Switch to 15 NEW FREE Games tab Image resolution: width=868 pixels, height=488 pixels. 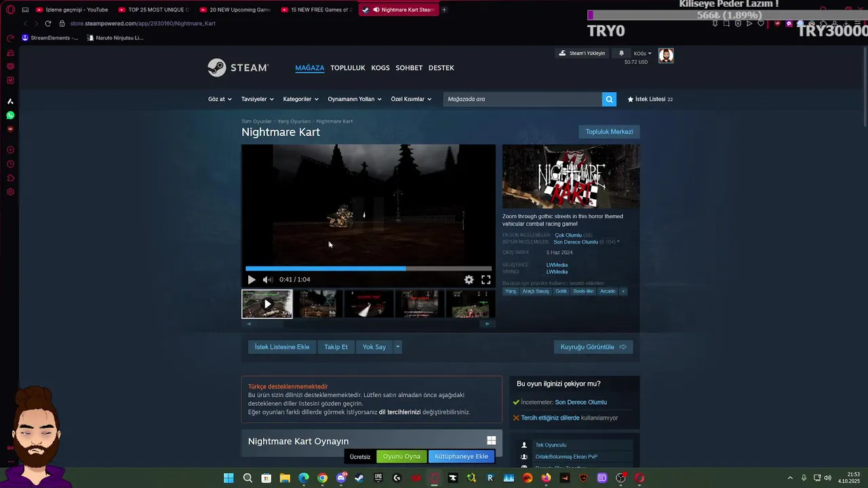pos(317,9)
